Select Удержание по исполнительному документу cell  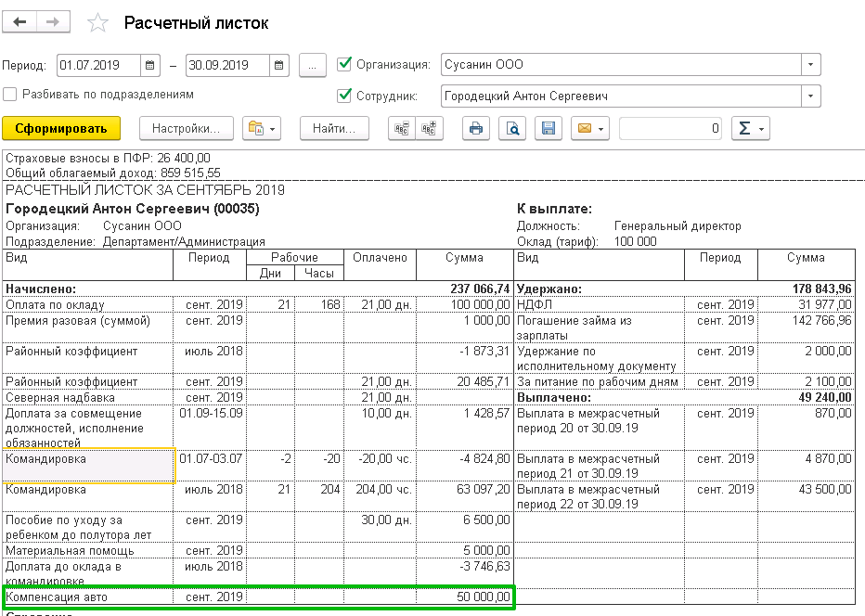click(600, 358)
